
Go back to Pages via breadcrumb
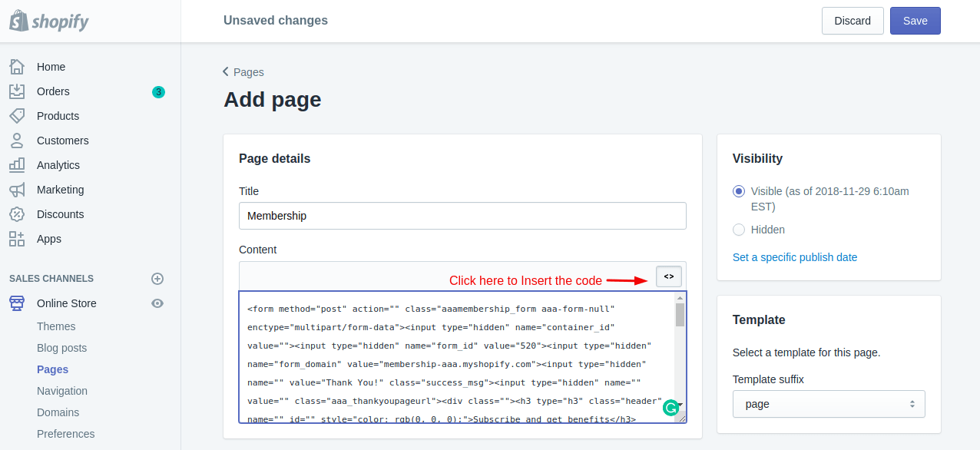click(x=243, y=72)
